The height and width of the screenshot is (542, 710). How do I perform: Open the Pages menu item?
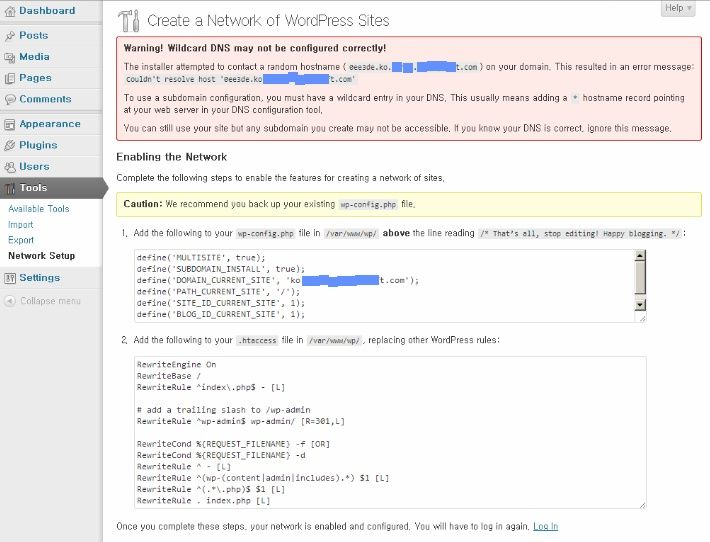pyautogui.click(x=35, y=78)
